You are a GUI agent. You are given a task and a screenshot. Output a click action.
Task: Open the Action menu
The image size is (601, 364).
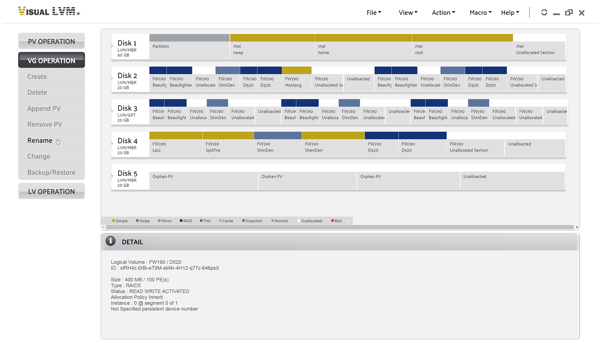[444, 12]
